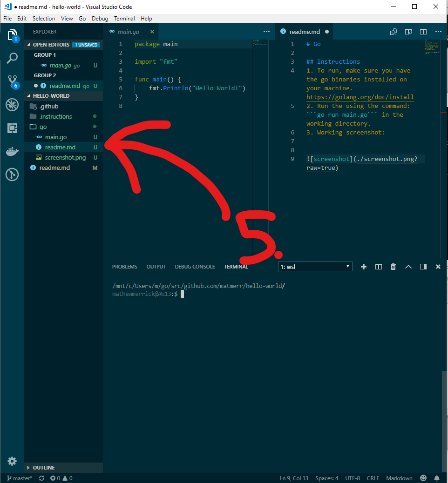Open the File menu
The width and height of the screenshot is (448, 483).
coord(7,19)
